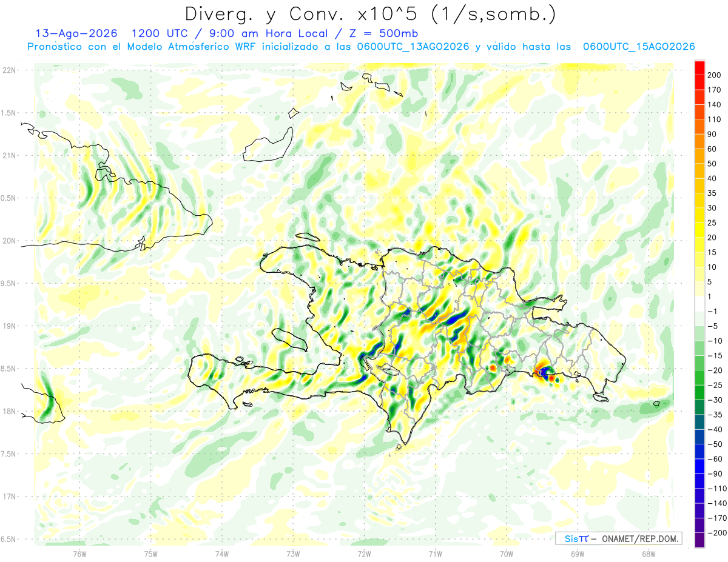
Task: Click the dark purple swatch at colorbar bottom
Action: [x=700, y=540]
